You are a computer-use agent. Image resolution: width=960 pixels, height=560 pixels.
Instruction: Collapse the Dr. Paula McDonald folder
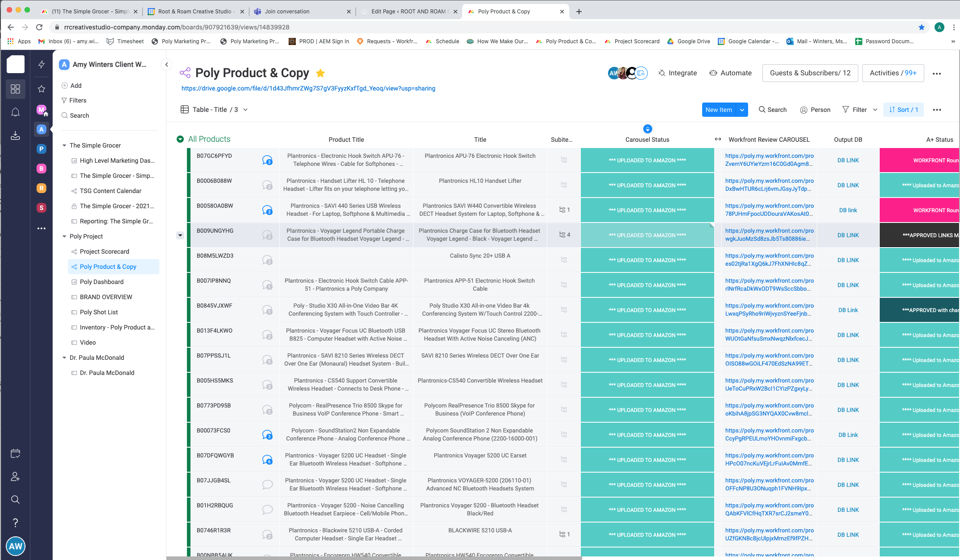64,358
